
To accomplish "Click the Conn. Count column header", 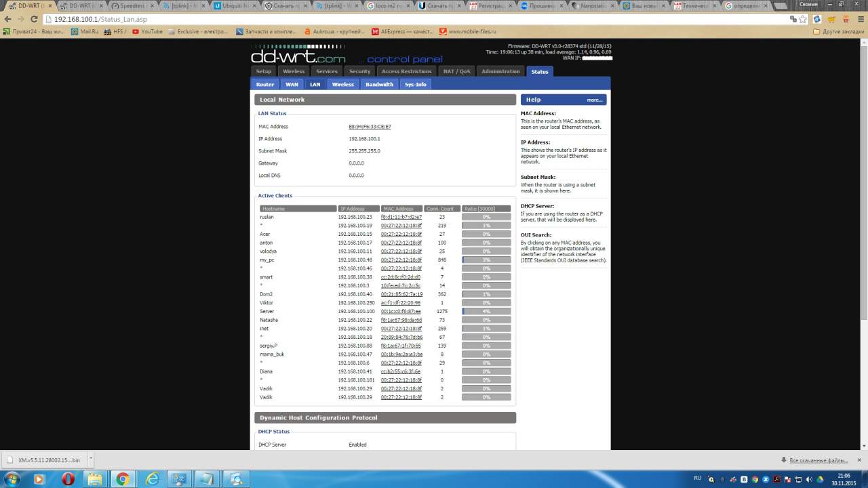I will (441, 209).
